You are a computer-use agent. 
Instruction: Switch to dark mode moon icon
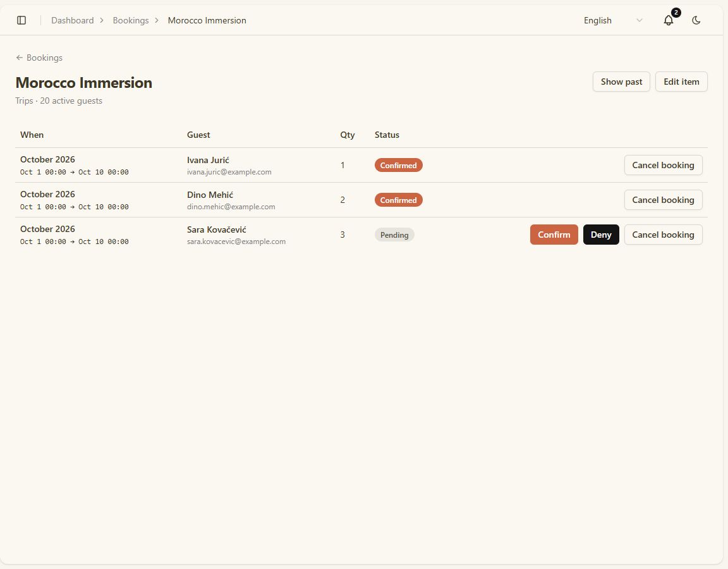point(696,20)
